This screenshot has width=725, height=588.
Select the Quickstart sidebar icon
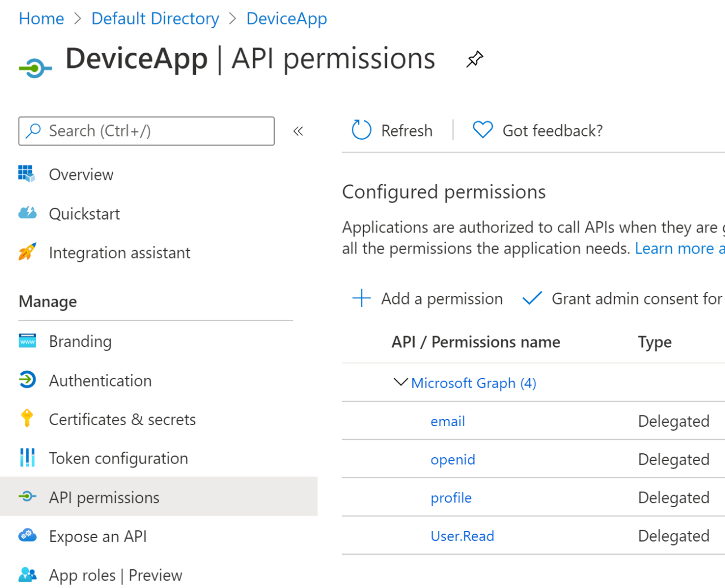[x=27, y=213]
